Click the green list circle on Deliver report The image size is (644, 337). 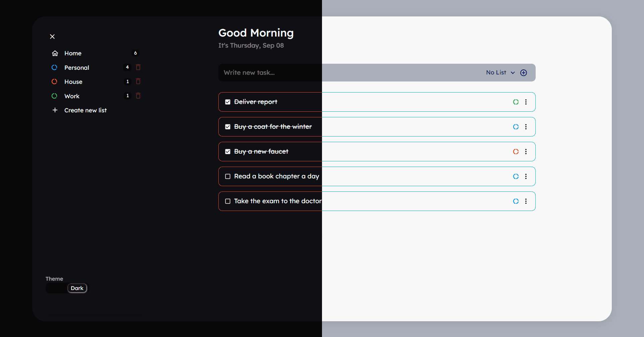coord(516,102)
